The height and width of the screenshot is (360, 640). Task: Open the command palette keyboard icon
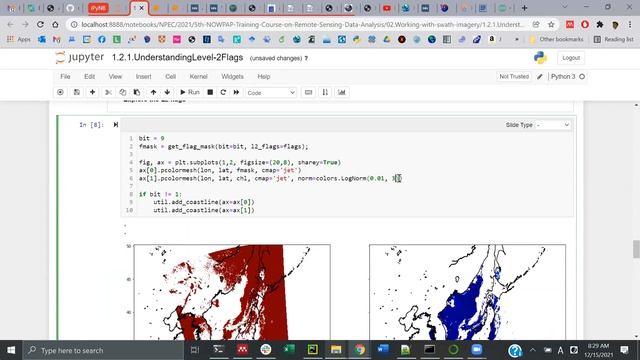click(x=309, y=92)
